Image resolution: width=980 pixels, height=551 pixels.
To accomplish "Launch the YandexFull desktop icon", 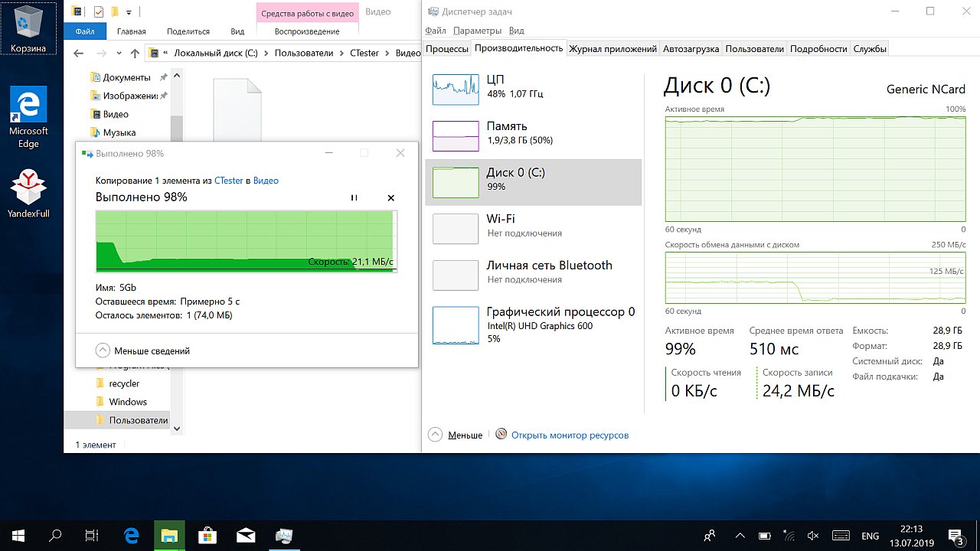I will [x=28, y=194].
